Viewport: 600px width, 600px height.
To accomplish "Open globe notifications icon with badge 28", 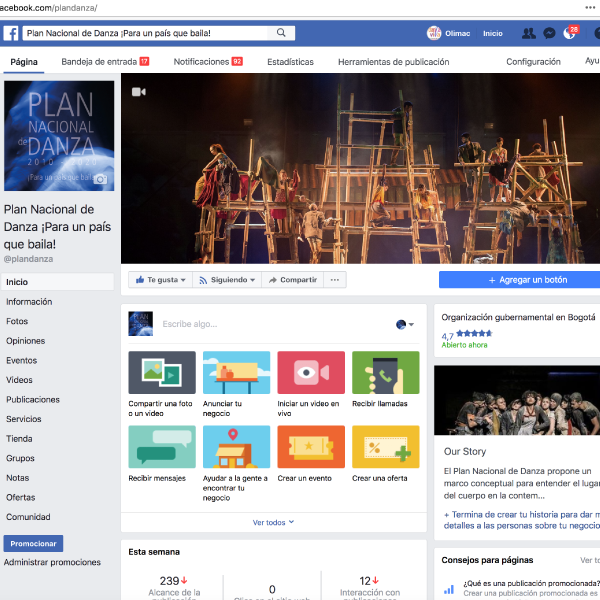I will tap(569, 33).
